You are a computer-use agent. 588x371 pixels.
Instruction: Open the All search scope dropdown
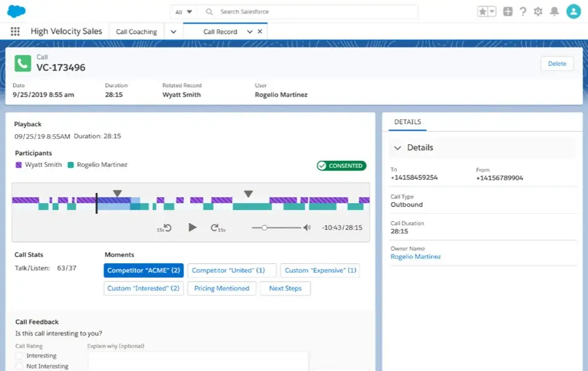point(183,12)
